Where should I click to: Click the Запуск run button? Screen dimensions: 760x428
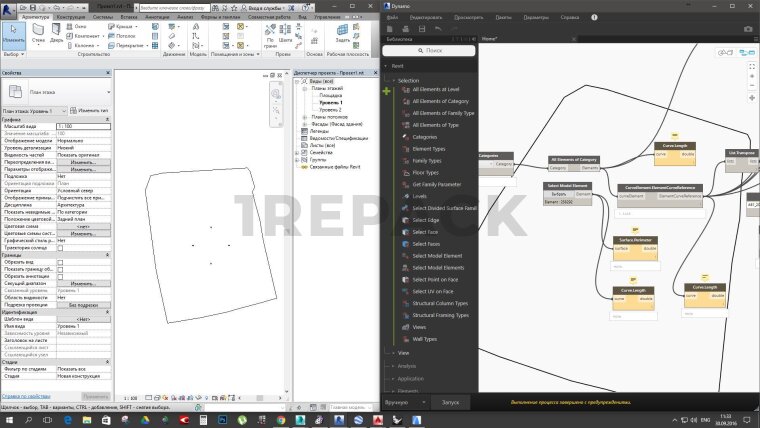coord(450,401)
